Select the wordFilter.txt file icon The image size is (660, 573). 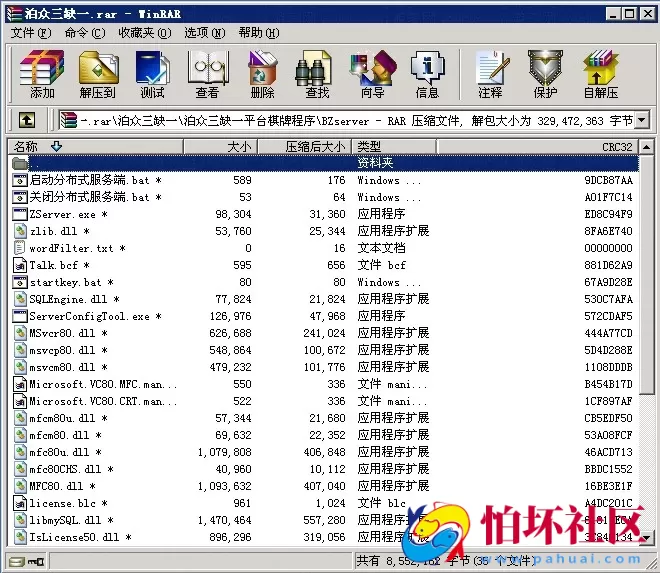[x=19, y=248]
